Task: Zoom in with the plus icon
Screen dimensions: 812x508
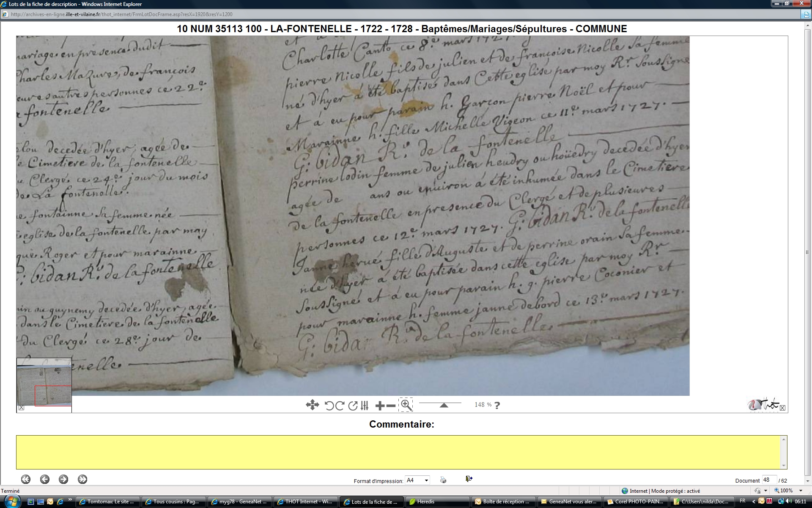Action: pos(379,406)
